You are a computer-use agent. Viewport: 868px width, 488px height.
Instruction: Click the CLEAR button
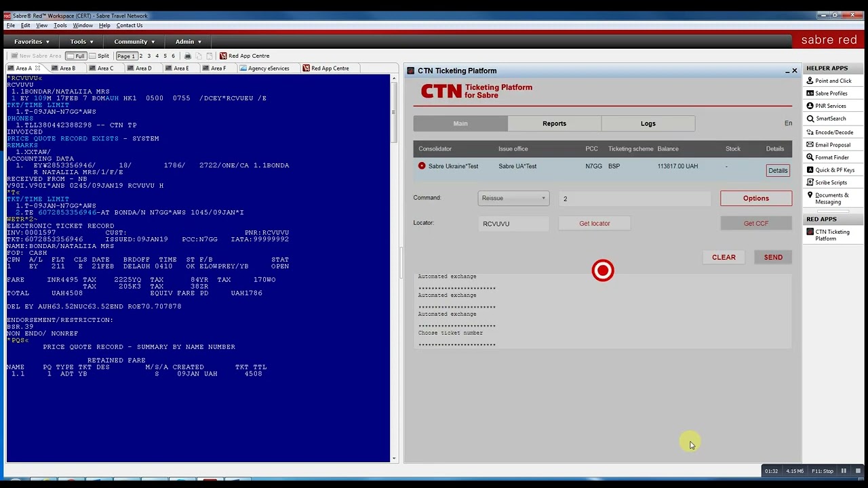[x=724, y=257]
